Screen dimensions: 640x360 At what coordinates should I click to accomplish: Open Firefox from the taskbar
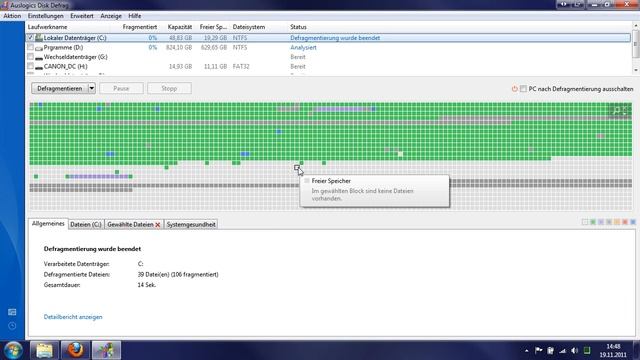(x=75, y=350)
